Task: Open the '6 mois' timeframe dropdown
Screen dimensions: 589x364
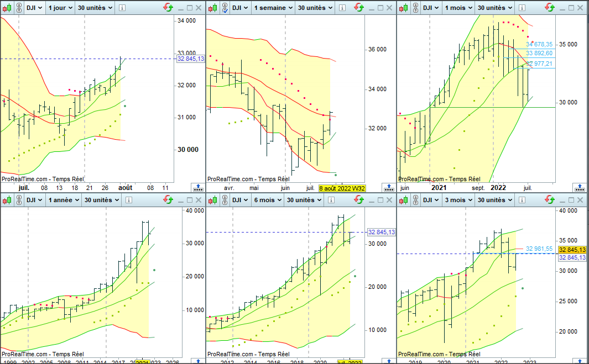Action: (x=267, y=200)
